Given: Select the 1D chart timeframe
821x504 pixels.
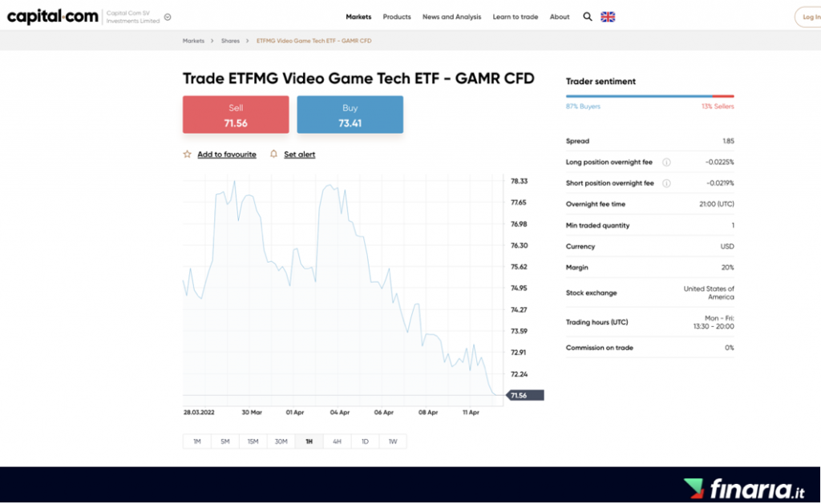Looking at the screenshot, I should (x=365, y=442).
